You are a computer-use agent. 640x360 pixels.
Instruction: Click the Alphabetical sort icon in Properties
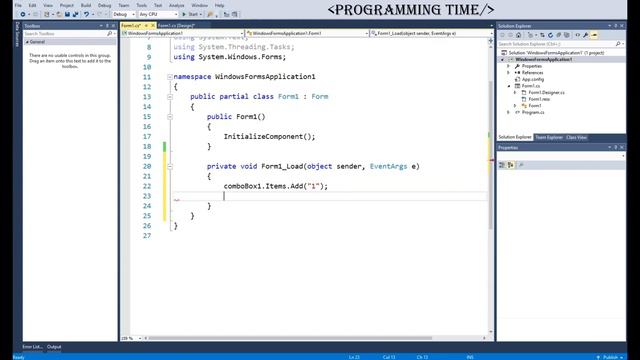point(511,165)
